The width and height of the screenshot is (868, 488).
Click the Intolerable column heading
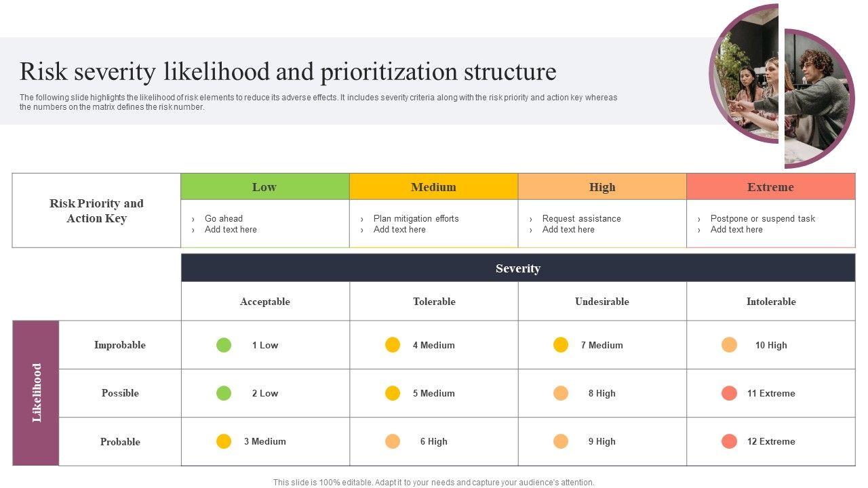(771, 302)
